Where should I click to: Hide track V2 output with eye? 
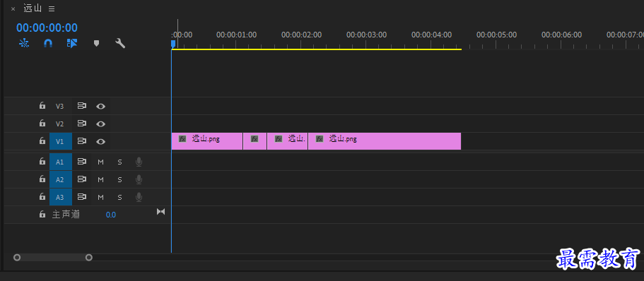tap(100, 124)
